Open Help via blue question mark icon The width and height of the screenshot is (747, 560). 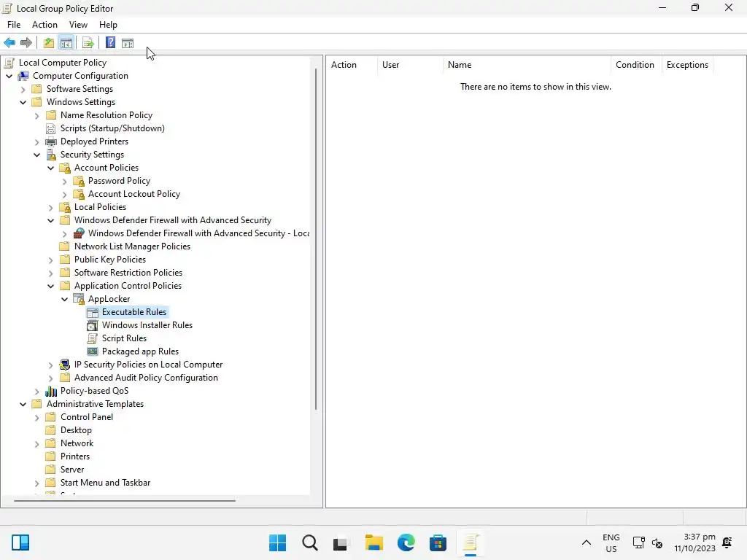click(x=111, y=43)
